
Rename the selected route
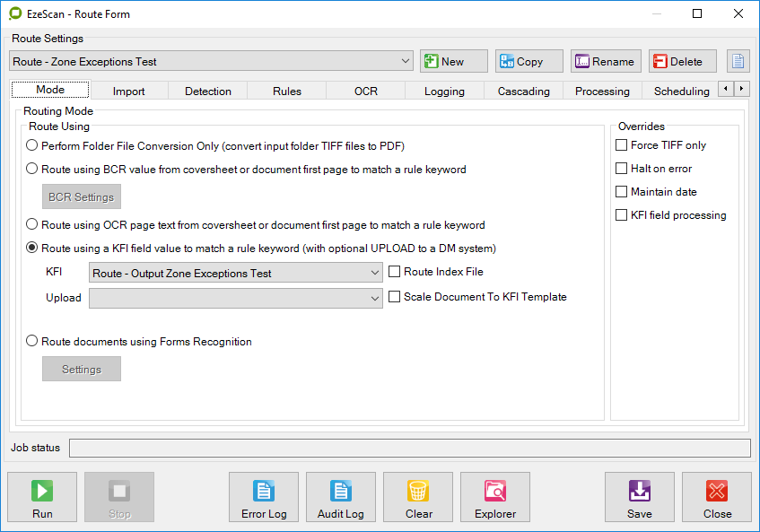pyautogui.click(x=606, y=61)
